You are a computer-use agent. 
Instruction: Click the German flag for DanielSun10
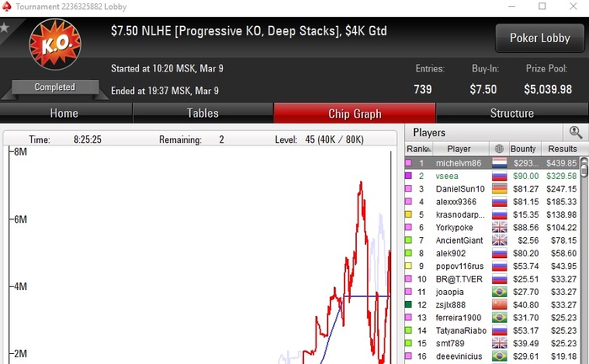click(x=500, y=189)
